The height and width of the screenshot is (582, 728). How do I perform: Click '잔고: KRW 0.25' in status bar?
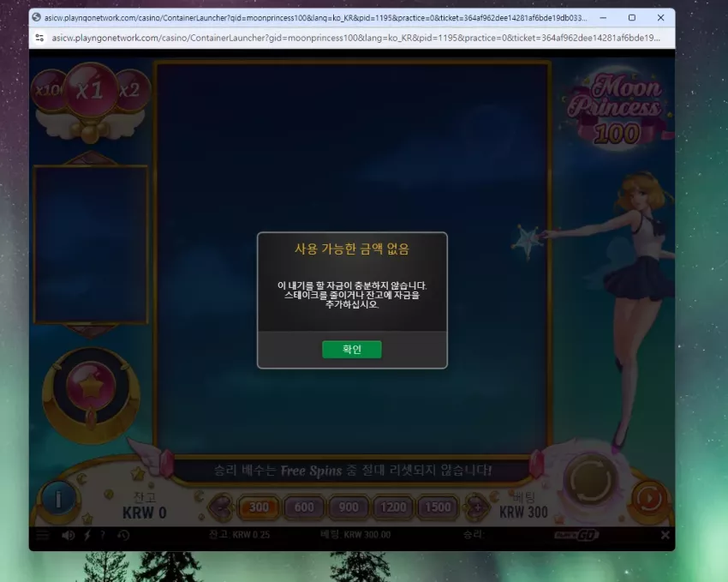tap(239, 535)
